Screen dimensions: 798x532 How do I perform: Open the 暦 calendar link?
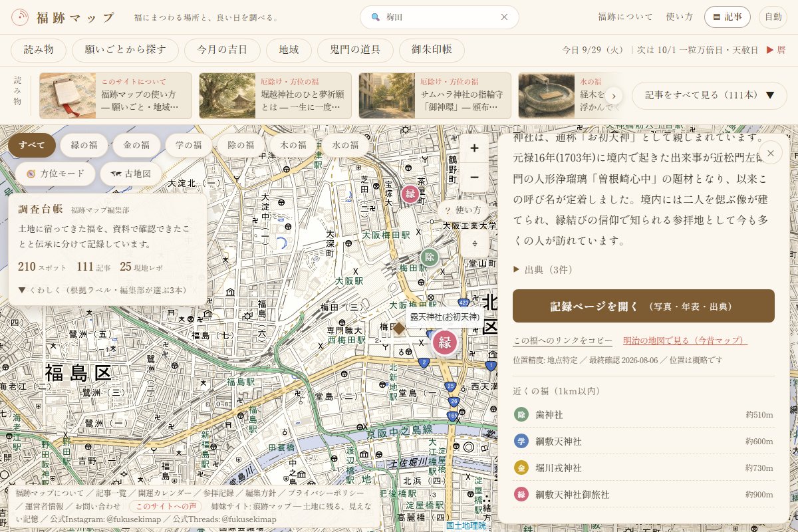point(775,50)
